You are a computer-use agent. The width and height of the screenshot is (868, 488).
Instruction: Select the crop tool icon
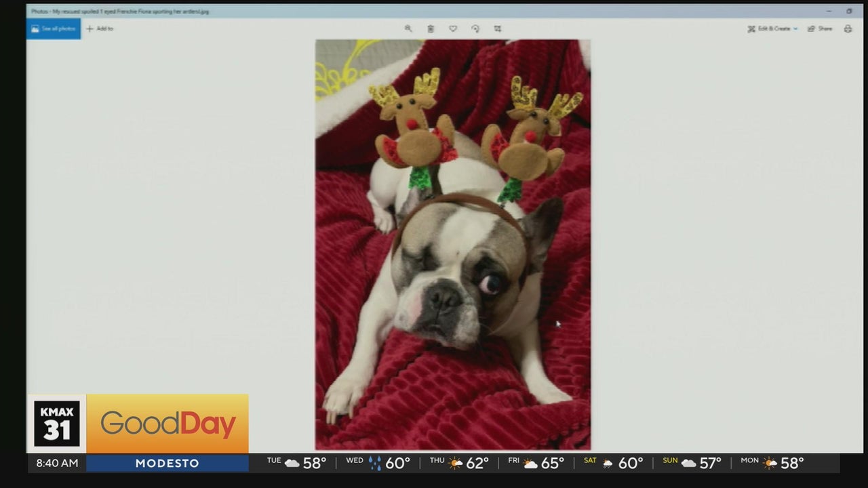(498, 28)
